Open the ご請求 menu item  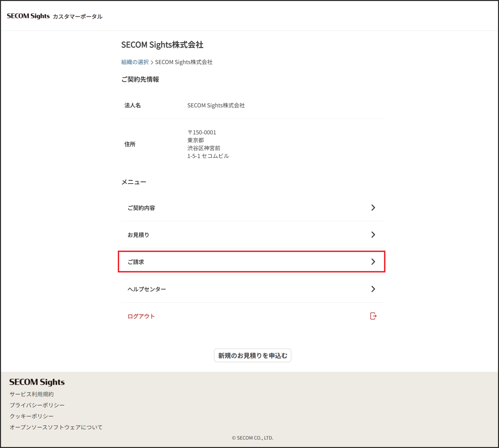point(252,262)
